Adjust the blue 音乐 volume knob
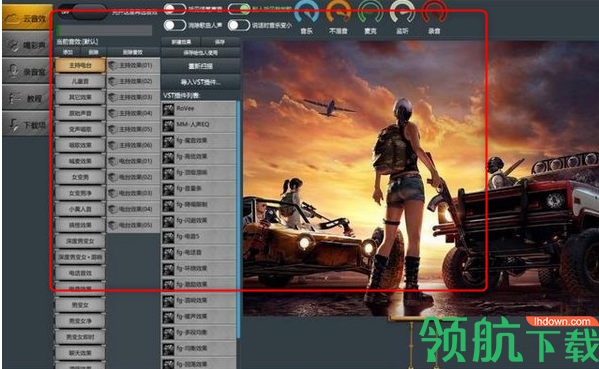599x369 pixels. pyautogui.click(x=306, y=12)
